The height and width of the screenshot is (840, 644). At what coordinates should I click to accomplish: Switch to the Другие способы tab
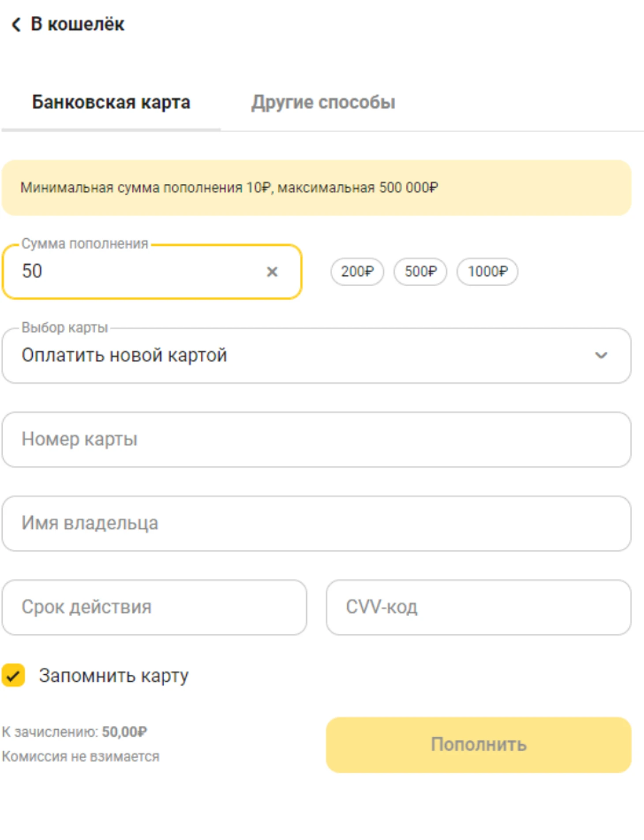click(x=323, y=102)
